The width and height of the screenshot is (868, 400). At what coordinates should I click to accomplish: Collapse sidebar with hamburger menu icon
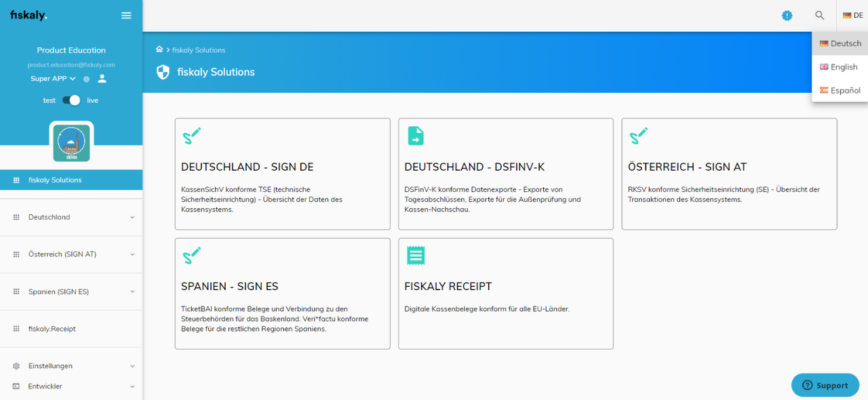[x=126, y=15]
